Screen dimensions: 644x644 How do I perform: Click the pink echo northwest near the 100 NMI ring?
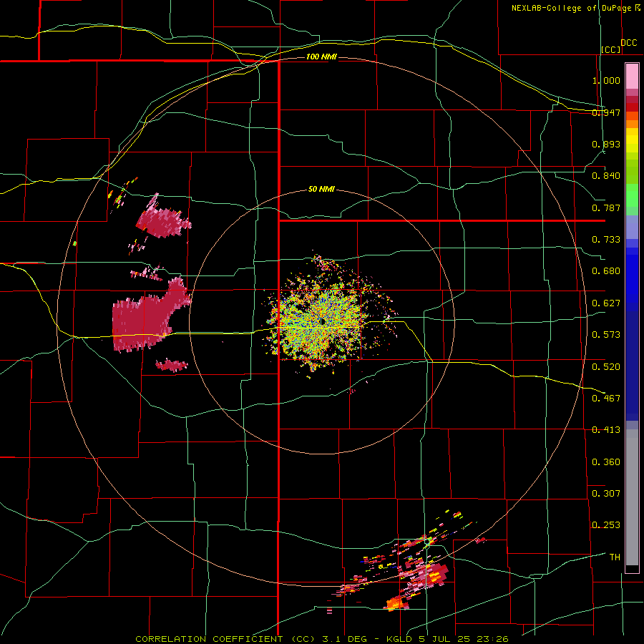[x=162, y=222]
